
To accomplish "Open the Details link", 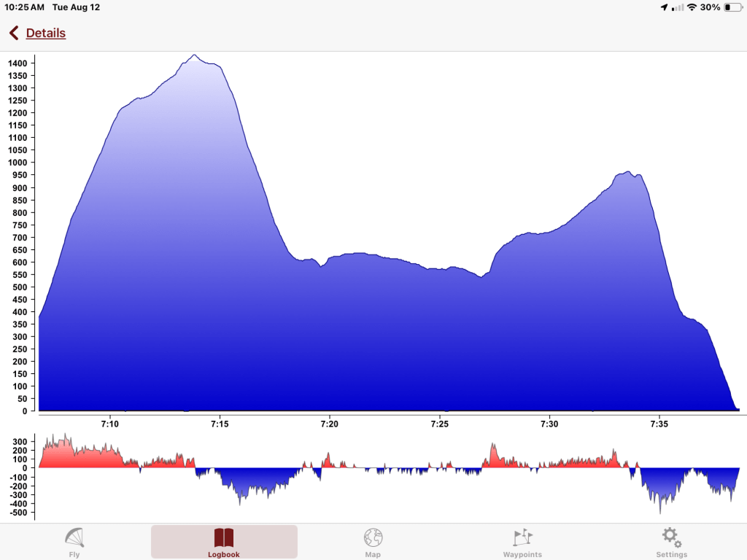I will (x=45, y=33).
